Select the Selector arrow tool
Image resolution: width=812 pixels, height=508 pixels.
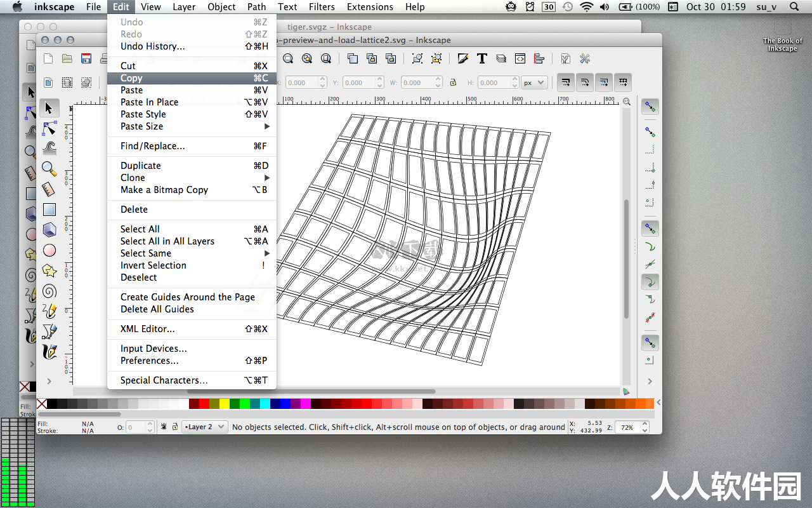(x=49, y=108)
